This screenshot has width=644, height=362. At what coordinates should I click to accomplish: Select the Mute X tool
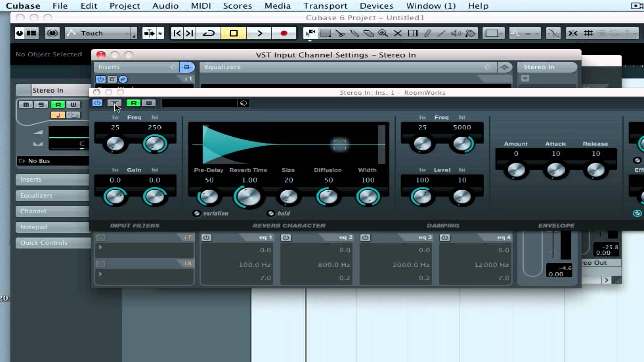[398, 33]
